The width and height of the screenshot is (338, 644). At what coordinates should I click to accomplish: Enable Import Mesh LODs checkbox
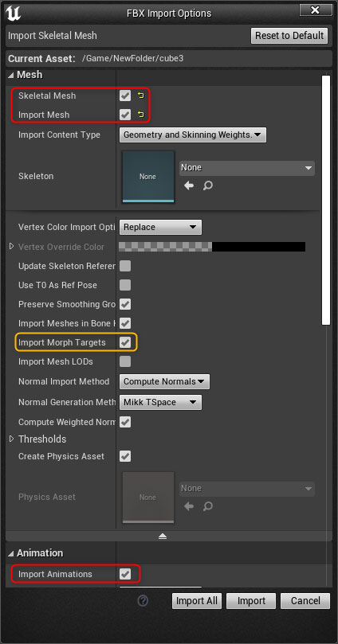pyautogui.click(x=125, y=361)
